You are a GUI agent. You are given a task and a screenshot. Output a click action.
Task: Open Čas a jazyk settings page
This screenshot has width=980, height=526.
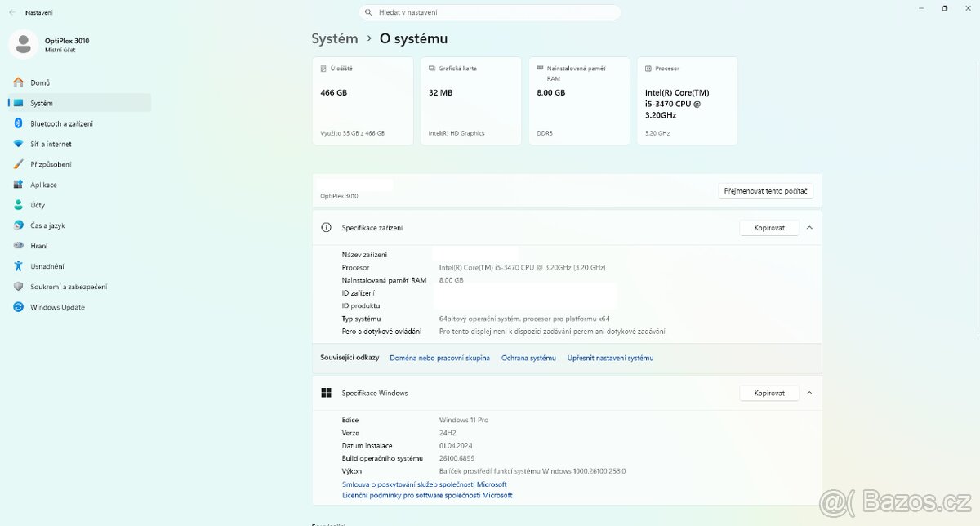47,225
